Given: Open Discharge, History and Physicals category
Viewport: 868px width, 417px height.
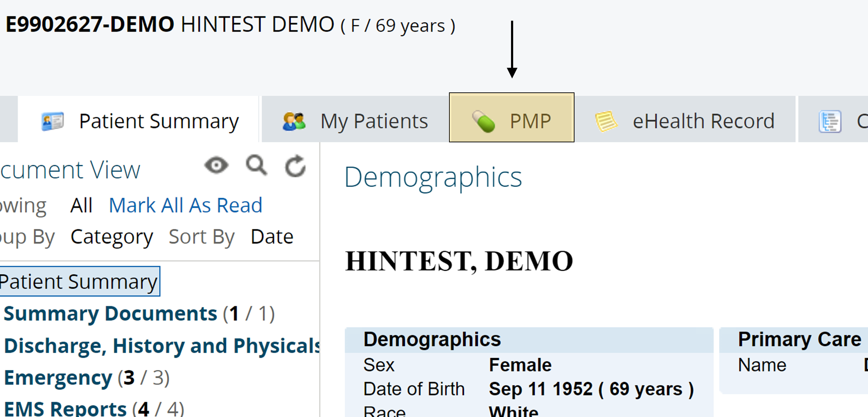Looking at the screenshot, I should (162, 346).
